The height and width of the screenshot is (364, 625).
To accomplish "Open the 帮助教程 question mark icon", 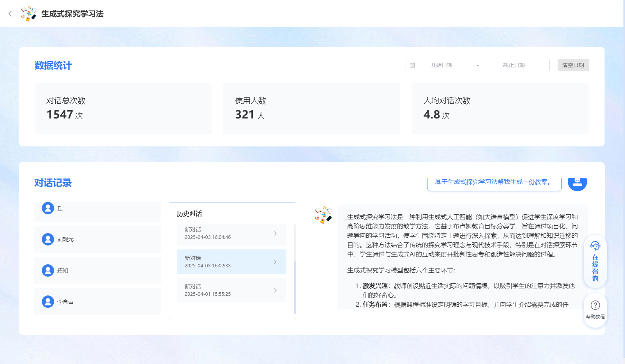I will (x=595, y=305).
